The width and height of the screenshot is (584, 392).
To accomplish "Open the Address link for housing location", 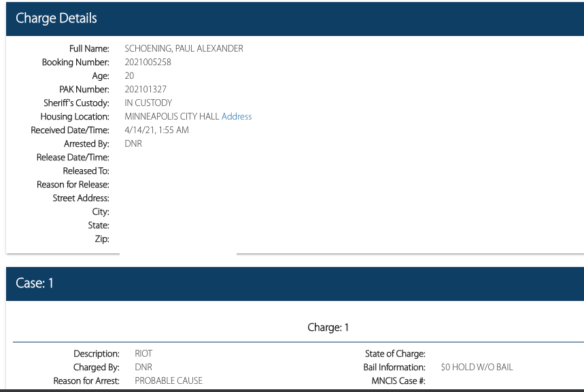I will (237, 117).
